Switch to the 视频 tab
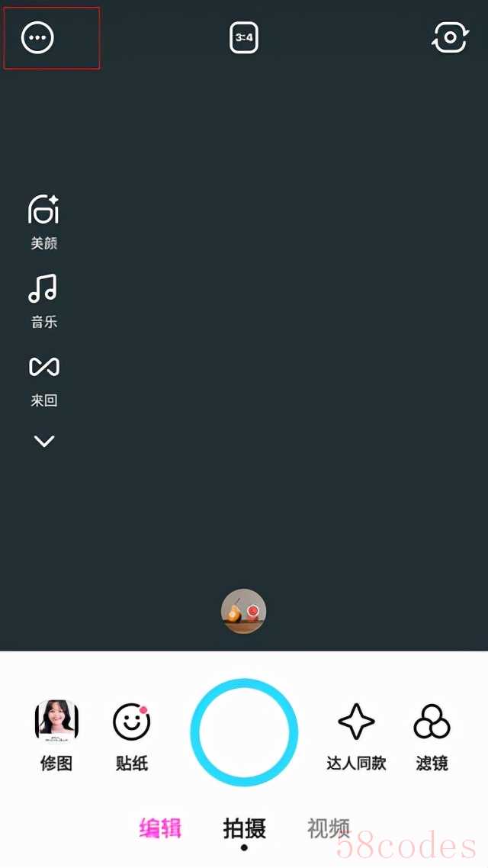 pyautogui.click(x=329, y=828)
